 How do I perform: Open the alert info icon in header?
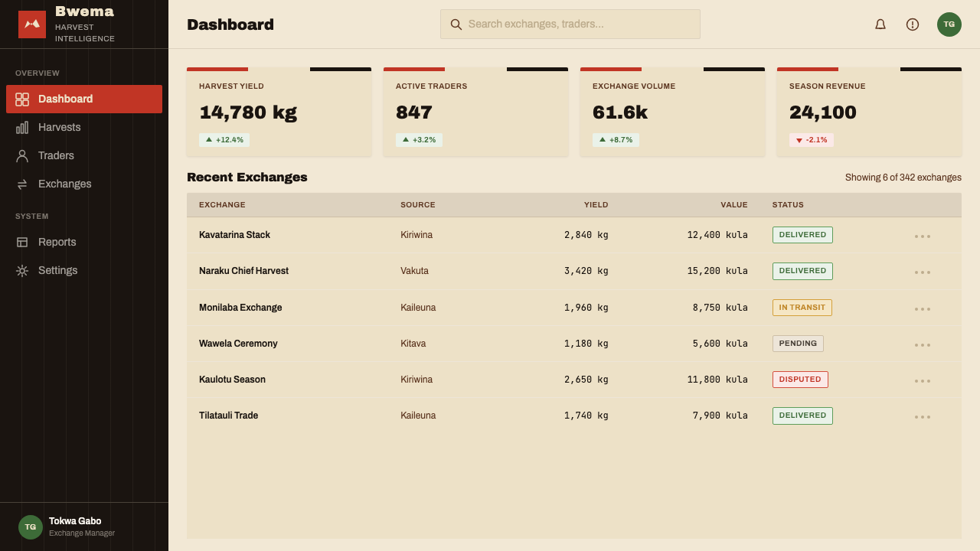point(913,24)
